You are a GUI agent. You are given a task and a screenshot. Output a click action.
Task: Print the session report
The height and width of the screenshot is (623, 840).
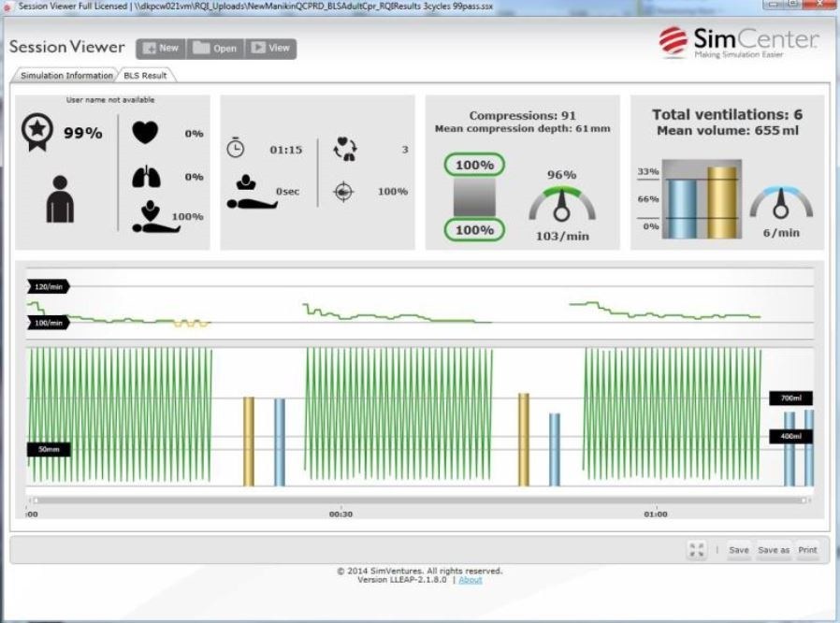[807, 551]
